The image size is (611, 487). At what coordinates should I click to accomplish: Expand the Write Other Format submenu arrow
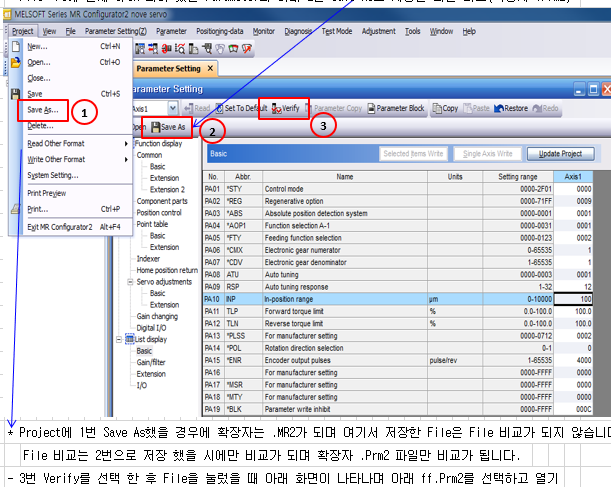(126, 159)
